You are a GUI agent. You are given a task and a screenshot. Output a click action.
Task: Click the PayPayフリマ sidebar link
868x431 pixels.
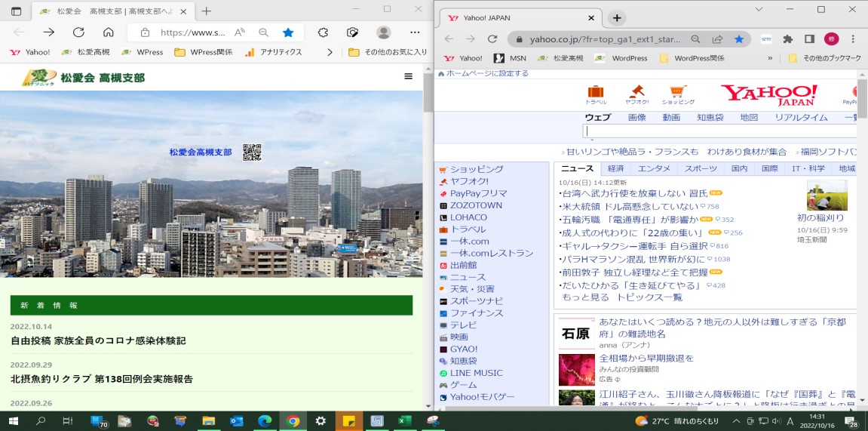click(478, 193)
